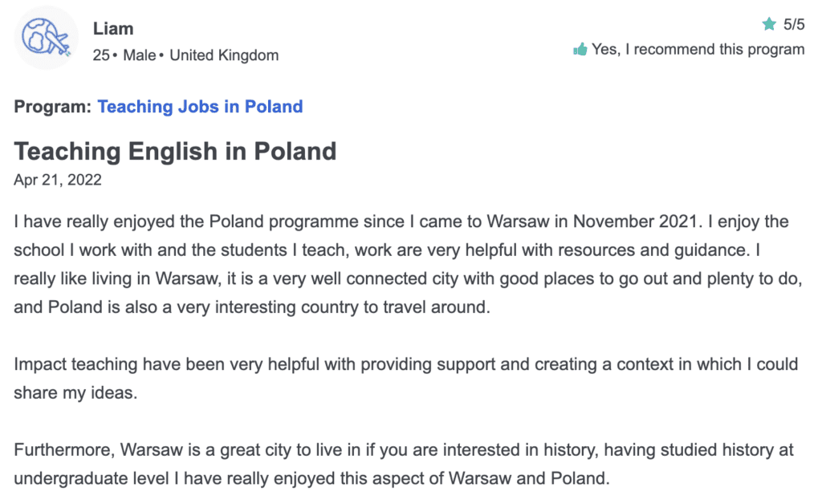Click the age '25' beside Male
Image resolution: width=822 pixels, height=504 pixels.
pyautogui.click(x=101, y=55)
